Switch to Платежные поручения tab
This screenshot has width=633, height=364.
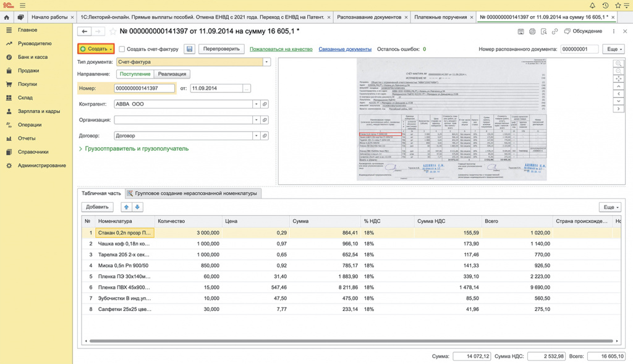[440, 17]
